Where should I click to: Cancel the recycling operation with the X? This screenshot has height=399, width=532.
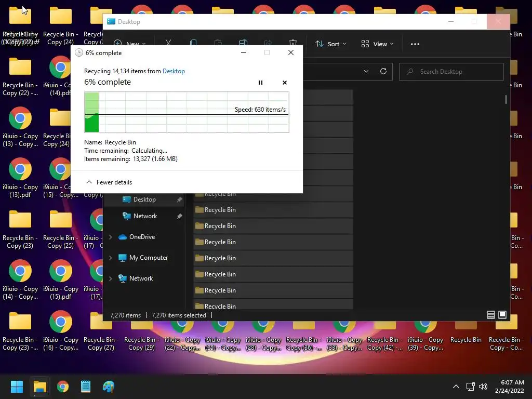[285, 83]
